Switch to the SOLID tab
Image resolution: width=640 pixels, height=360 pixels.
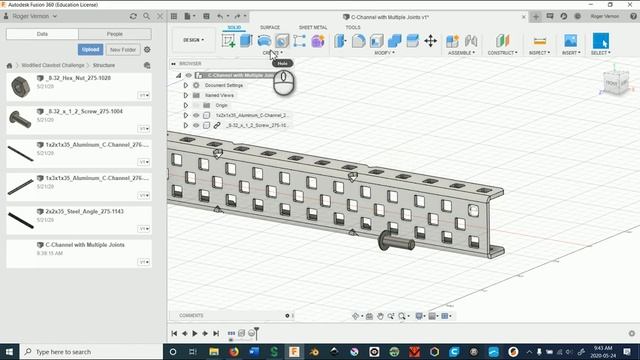[x=234, y=27]
